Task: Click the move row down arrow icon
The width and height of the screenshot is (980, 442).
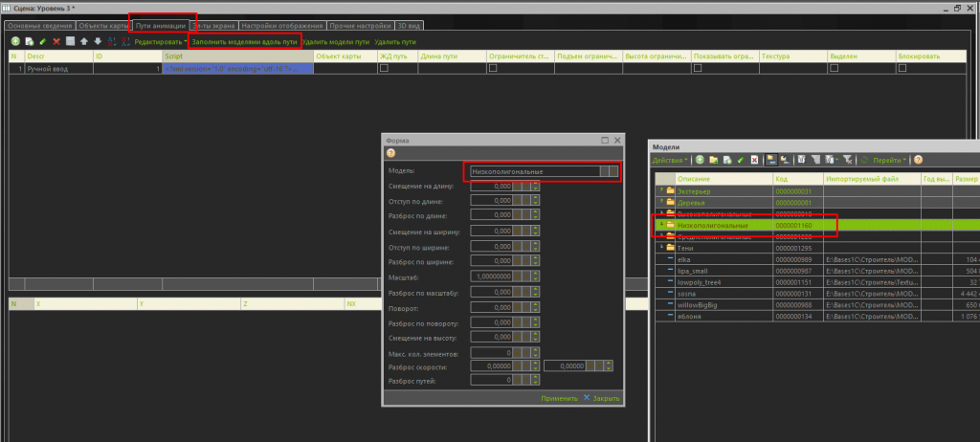Action: click(x=98, y=41)
